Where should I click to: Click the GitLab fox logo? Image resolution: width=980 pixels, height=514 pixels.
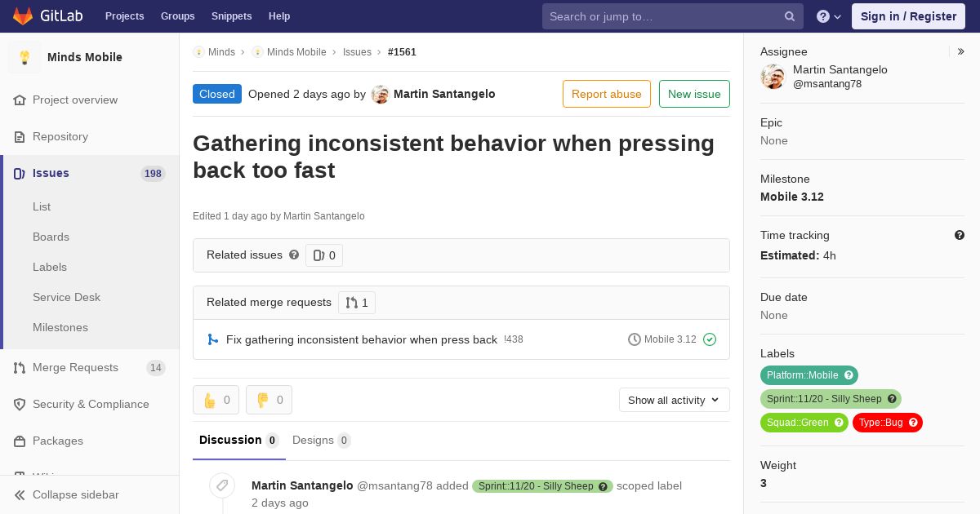(23, 16)
